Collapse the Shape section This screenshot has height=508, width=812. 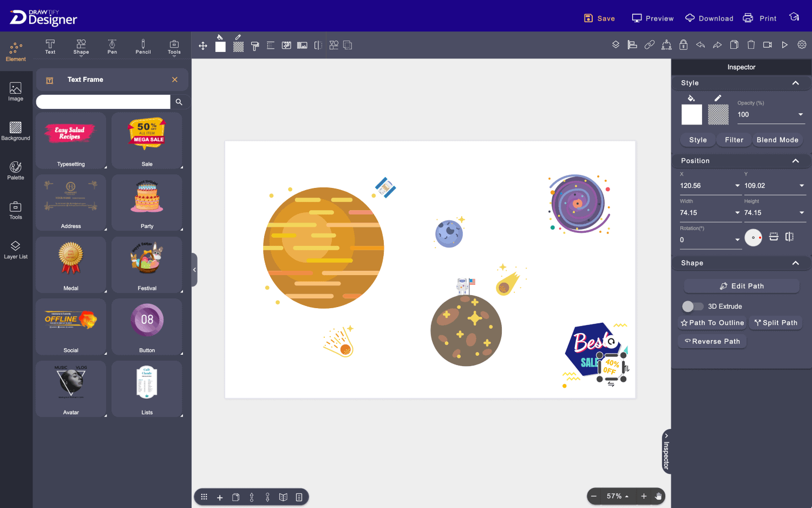pyautogui.click(x=795, y=263)
